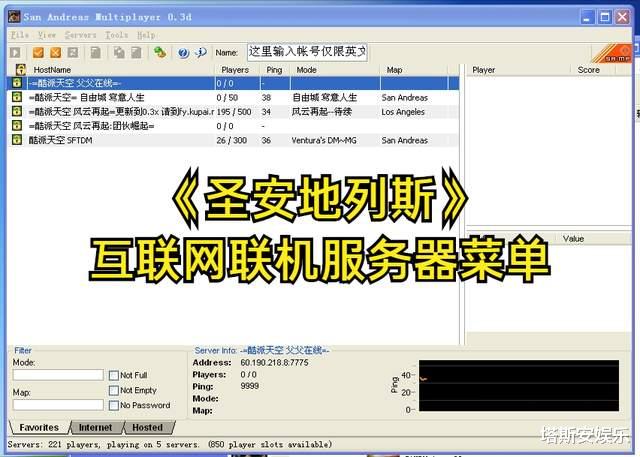This screenshot has width=640, height=457.
Task: Select the server hostname containing 'fy.kupai'
Action: [121, 111]
